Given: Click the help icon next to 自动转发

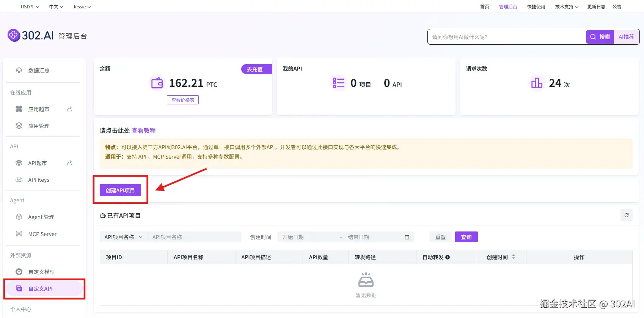Looking at the screenshot, I should [x=448, y=257].
